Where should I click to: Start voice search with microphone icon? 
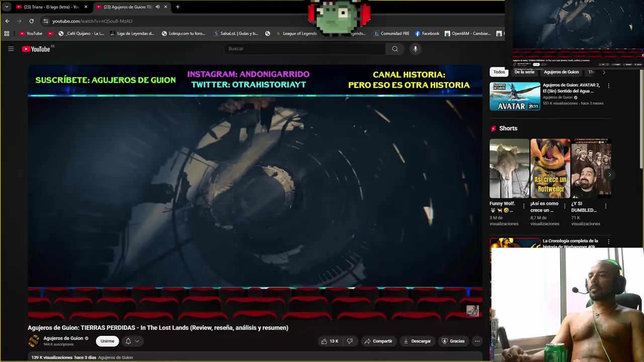click(415, 49)
